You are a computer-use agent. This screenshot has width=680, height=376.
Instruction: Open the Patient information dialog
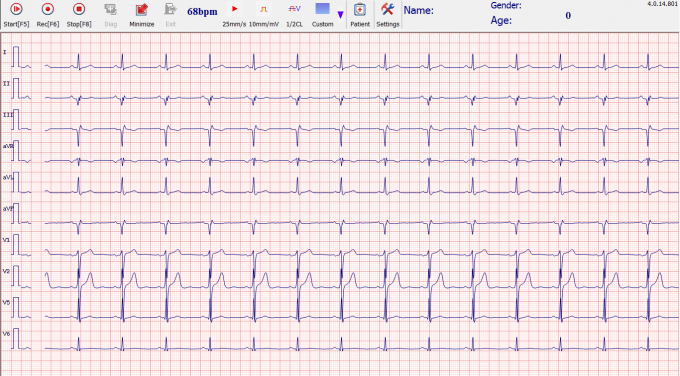(x=360, y=15)
